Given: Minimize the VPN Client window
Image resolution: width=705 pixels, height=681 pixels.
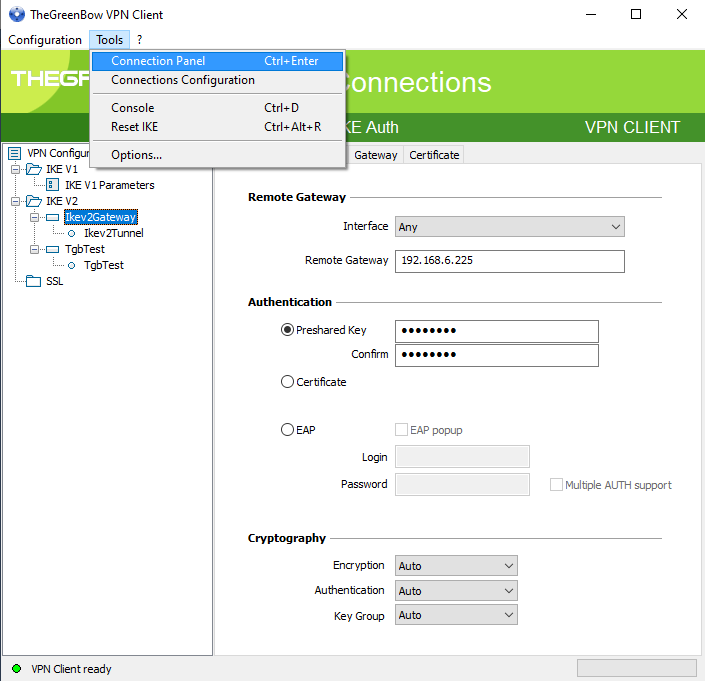Looking at the screenshot, I should [591, 14].
